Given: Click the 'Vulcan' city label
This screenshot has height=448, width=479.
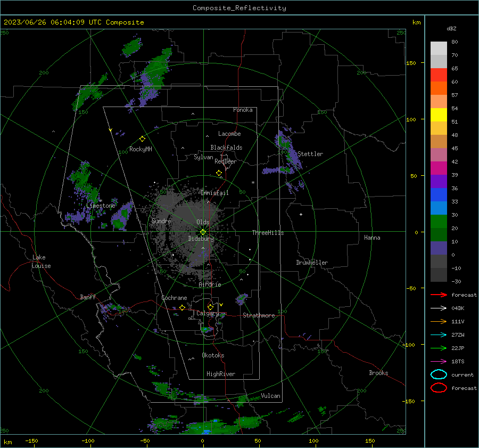Looking at the screenshot, I should click(270, 396).
